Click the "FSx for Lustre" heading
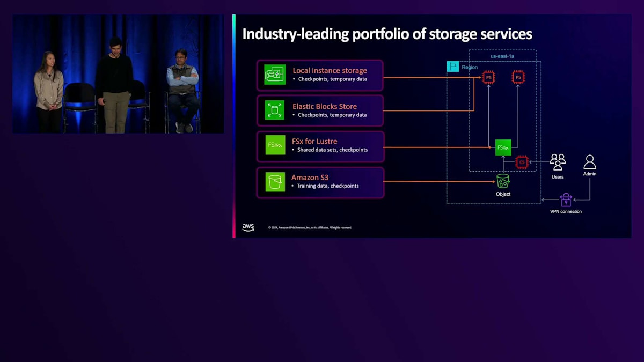The width and height of the screenshot is (644, 362). tap(314, 142)
